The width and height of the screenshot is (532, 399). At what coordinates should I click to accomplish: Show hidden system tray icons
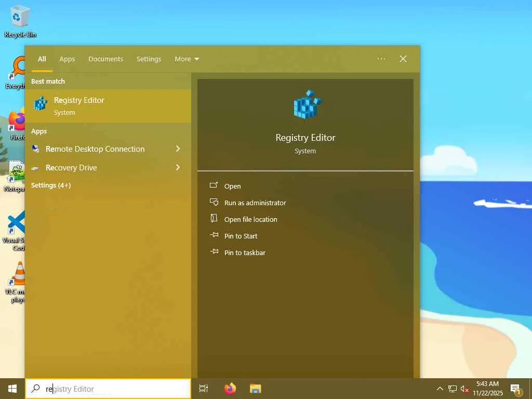click(440, 389)
